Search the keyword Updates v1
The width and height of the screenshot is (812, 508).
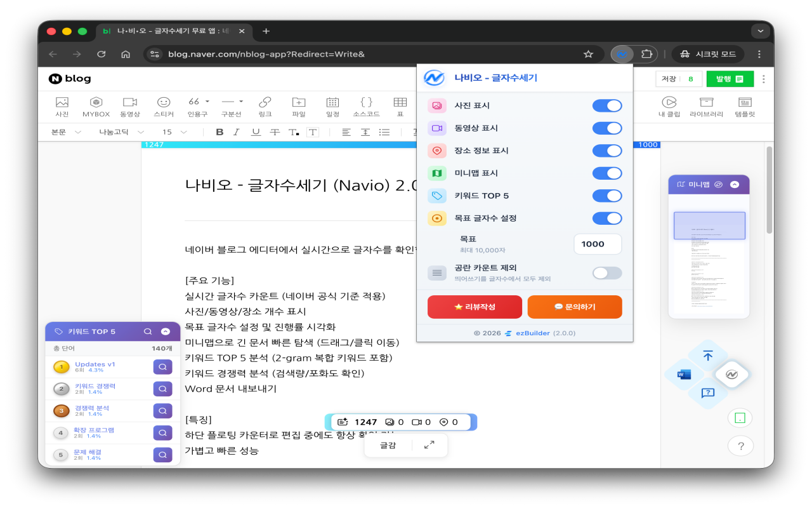pyautogui.click(x=162, y=367)
